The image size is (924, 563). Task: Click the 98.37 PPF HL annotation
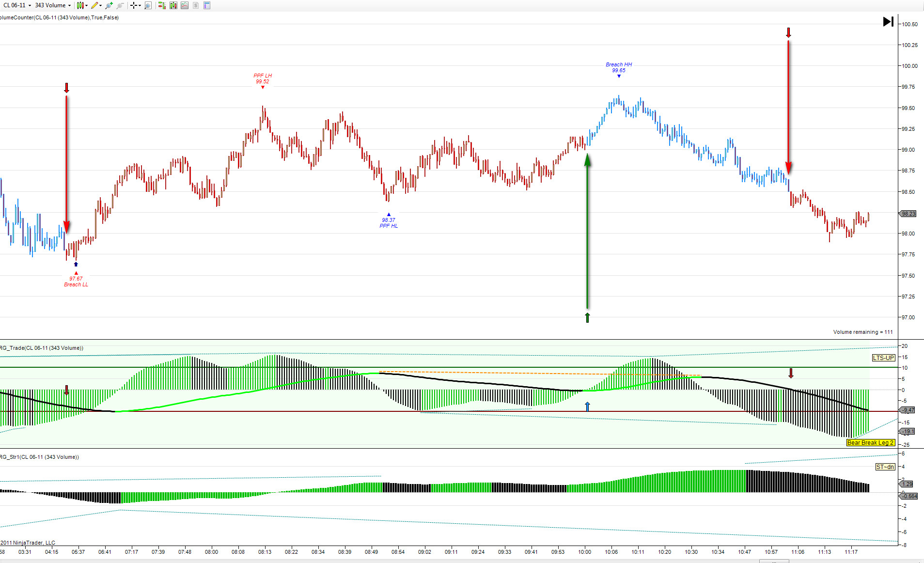389,223
